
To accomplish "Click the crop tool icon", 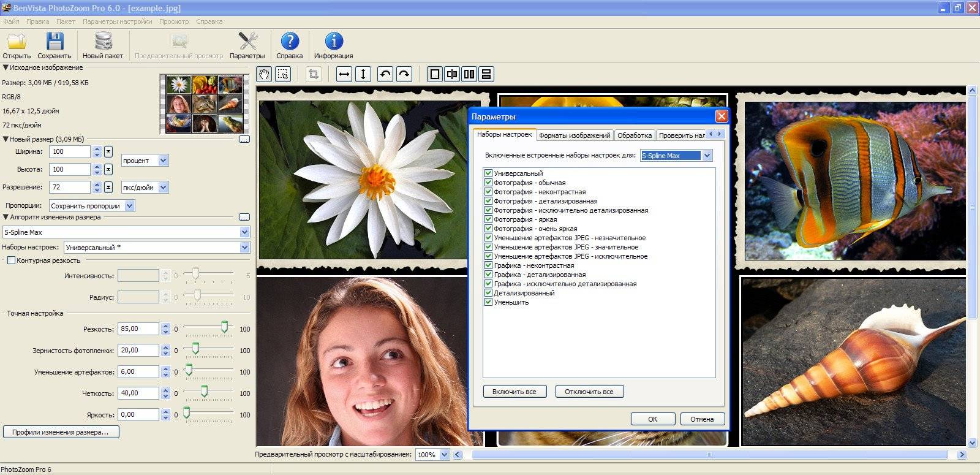I will pyautogui.click(x=314, y=74).
